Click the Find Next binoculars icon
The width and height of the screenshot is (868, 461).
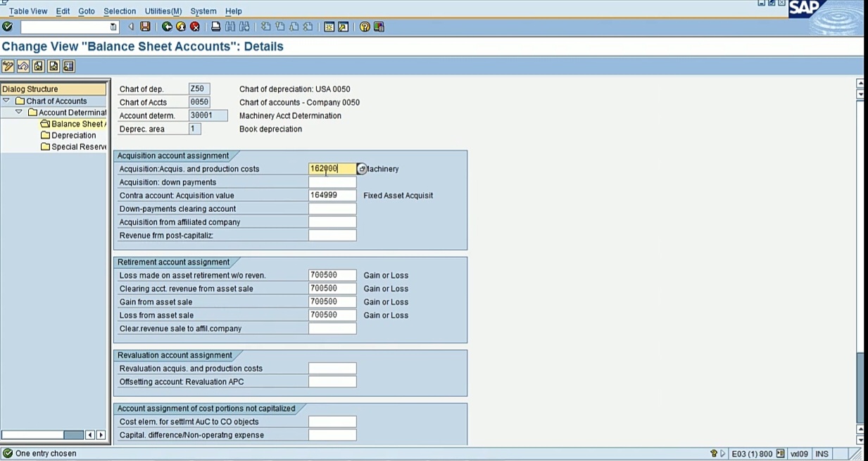(x=244, y=27)
